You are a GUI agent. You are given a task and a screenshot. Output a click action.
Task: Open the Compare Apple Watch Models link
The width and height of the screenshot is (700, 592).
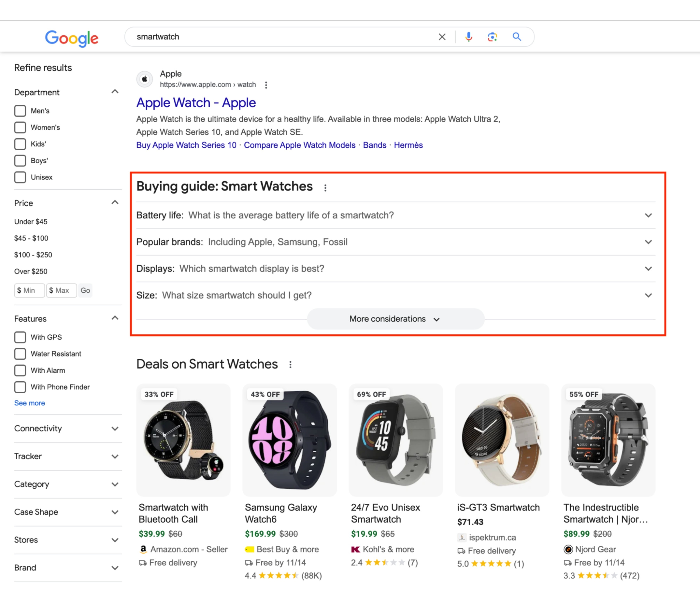[300, 145]
